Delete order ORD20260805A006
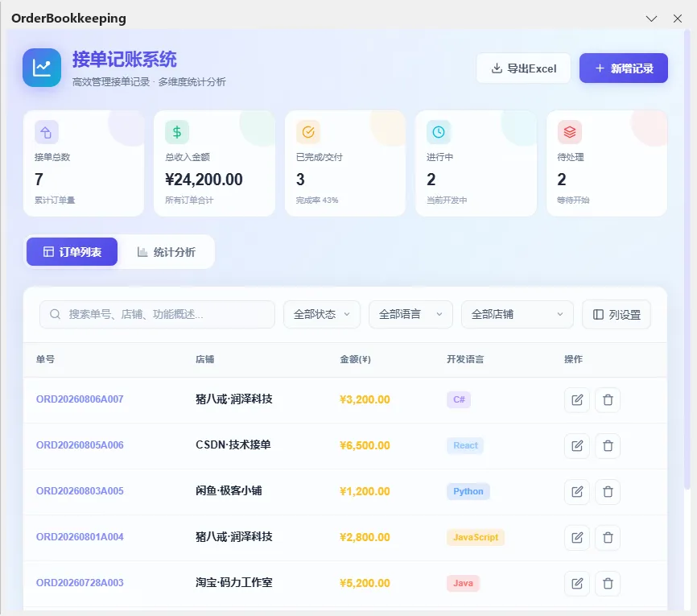697x616 pixels. (608, 445)
